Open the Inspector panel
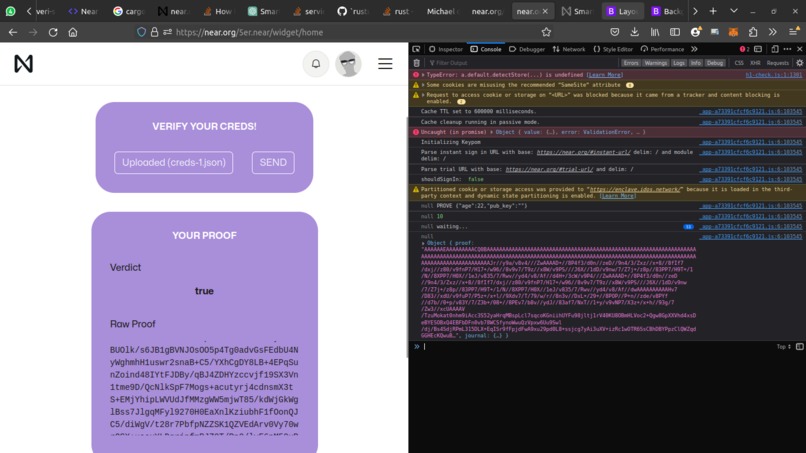806x453 pixels. (446, 49)
